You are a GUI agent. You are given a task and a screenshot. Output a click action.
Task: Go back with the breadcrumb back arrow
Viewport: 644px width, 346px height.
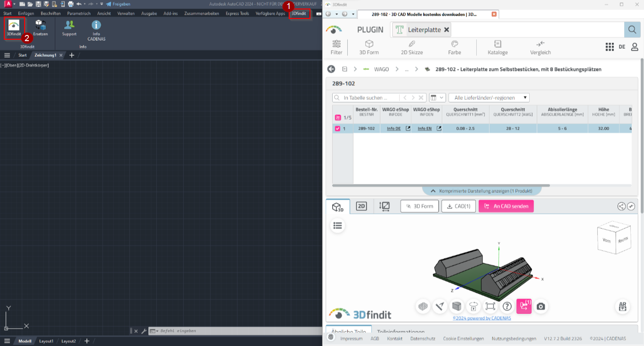(x=331, y=69)
